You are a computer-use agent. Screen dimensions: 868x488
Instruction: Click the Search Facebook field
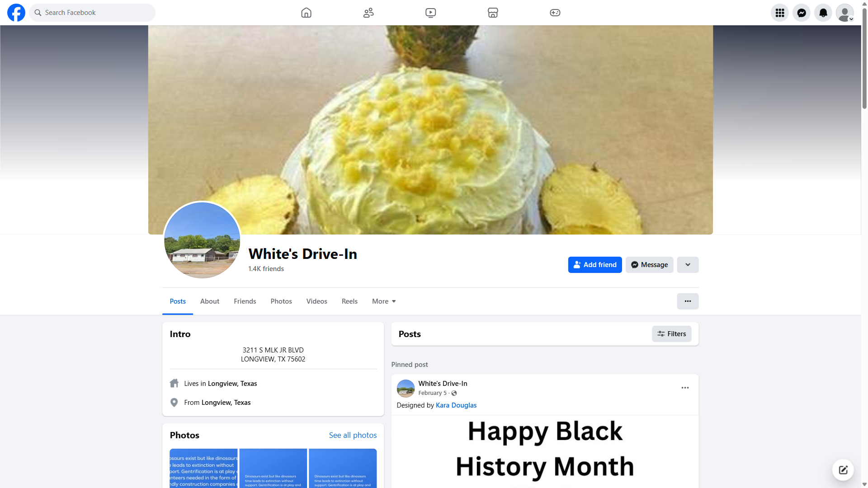(92, 13)
